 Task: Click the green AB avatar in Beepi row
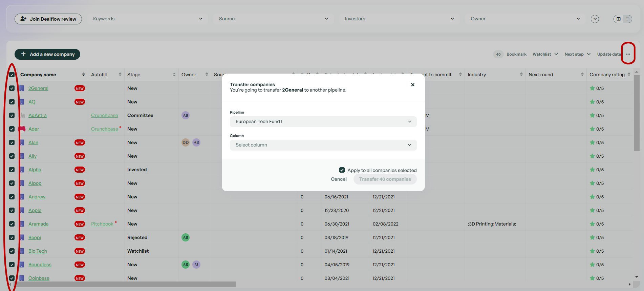(x=186, y=237)
